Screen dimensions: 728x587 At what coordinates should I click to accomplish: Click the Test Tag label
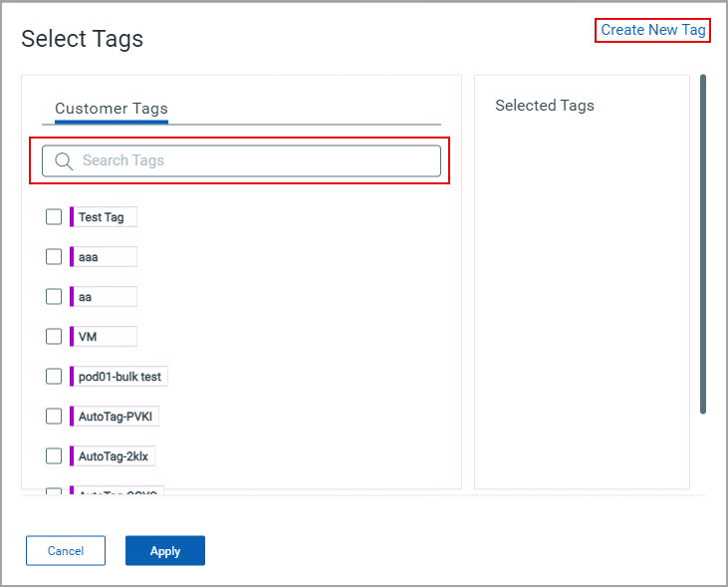pyautogui.click(x=104, y=217)
